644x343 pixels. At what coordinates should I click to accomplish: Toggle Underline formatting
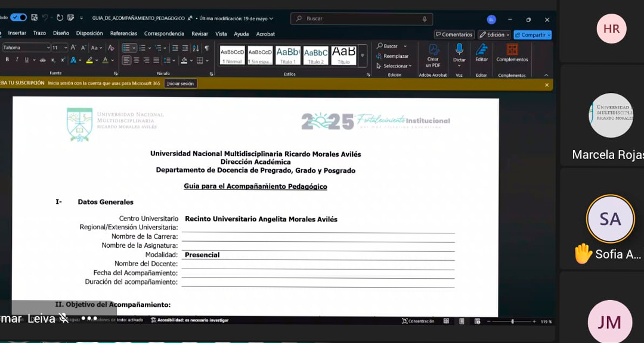pos(27,60)
